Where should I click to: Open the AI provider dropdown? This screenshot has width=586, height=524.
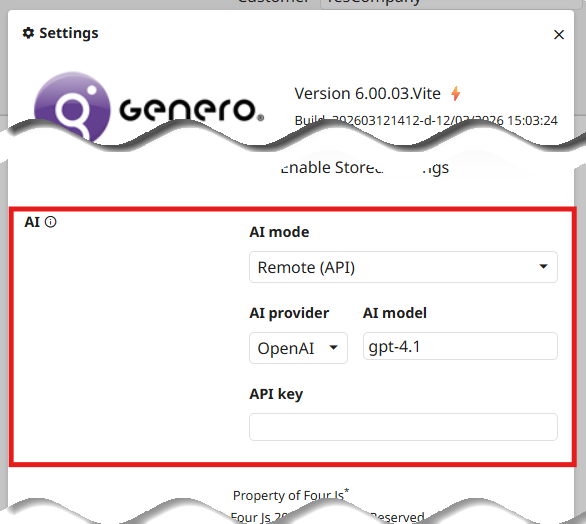coord(298,348)
